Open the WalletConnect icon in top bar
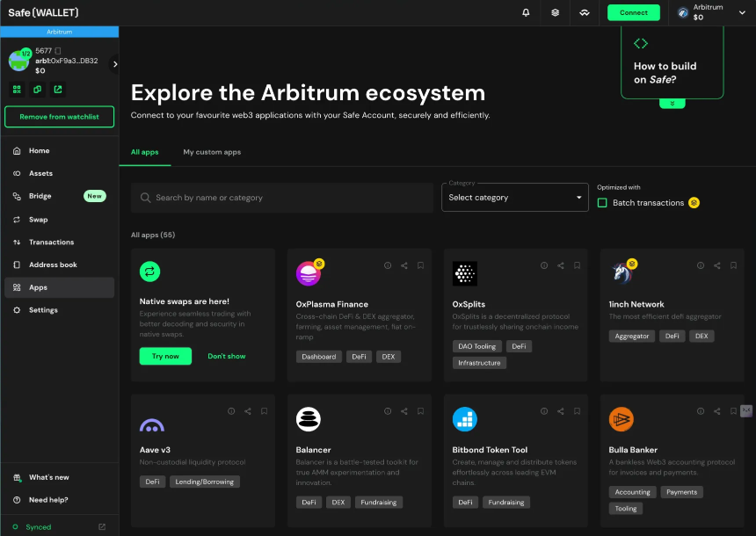 click(x=585, y=12)
